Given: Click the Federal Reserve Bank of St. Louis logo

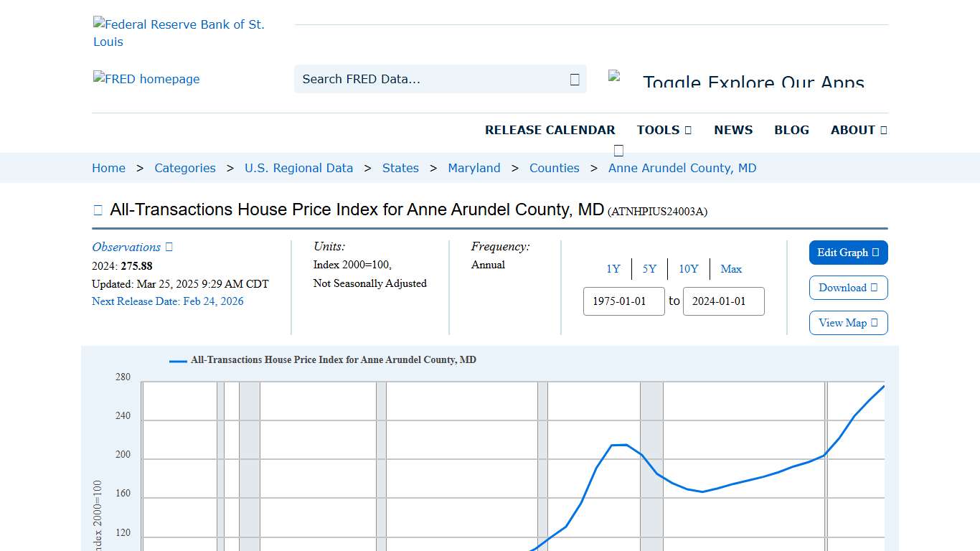Looking at the screenshot, I should tap(179, 32).
